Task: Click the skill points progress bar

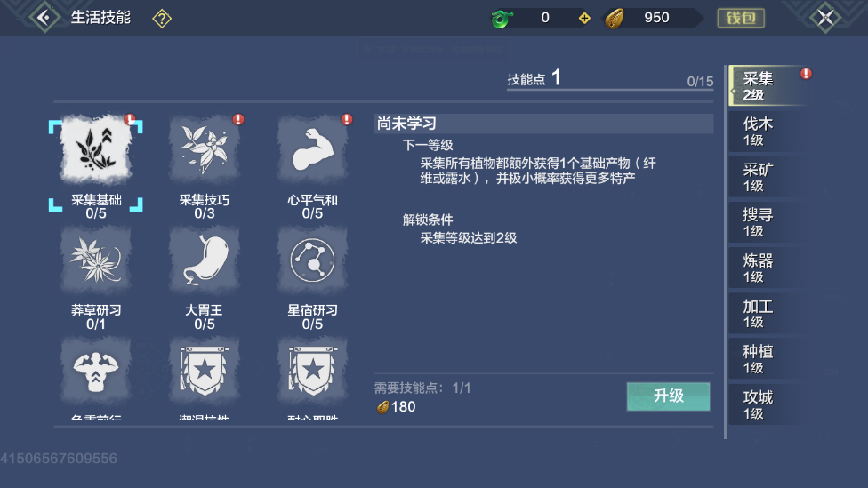Action: click(x=610, y=89)
